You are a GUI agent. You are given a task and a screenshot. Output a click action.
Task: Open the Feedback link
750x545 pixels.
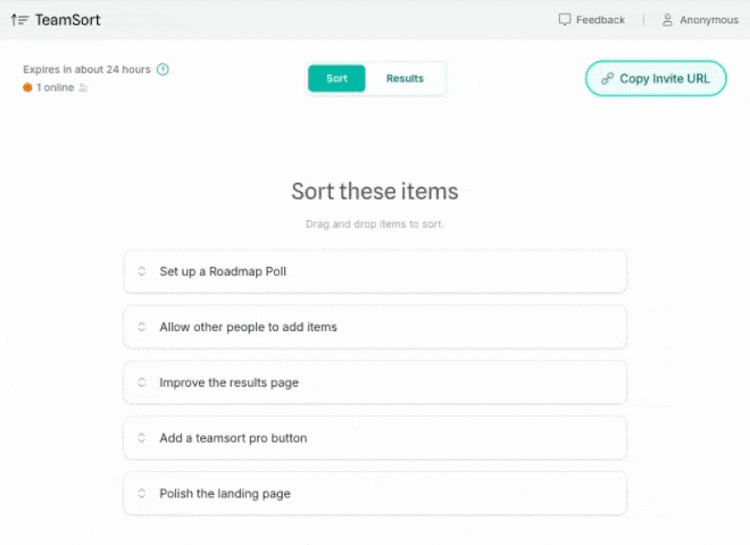pos(600,20)
